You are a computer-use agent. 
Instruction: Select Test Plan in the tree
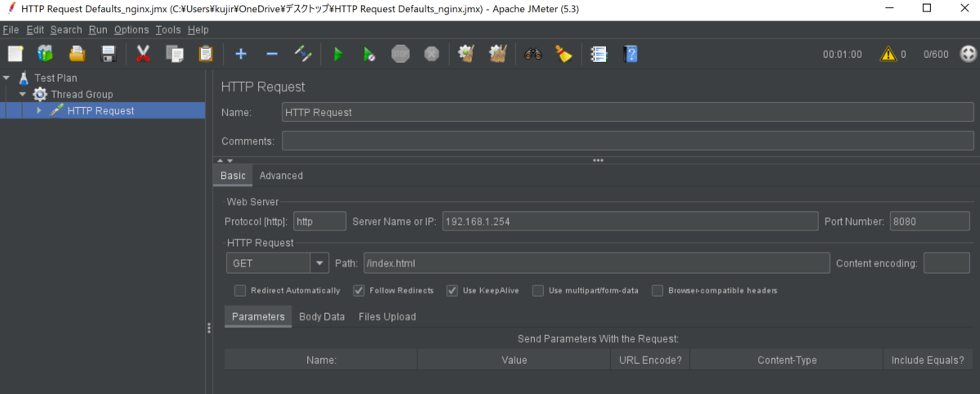point(55,78)
